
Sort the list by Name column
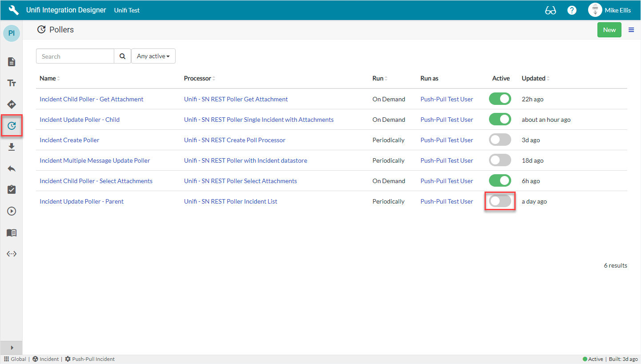[48, 78]
